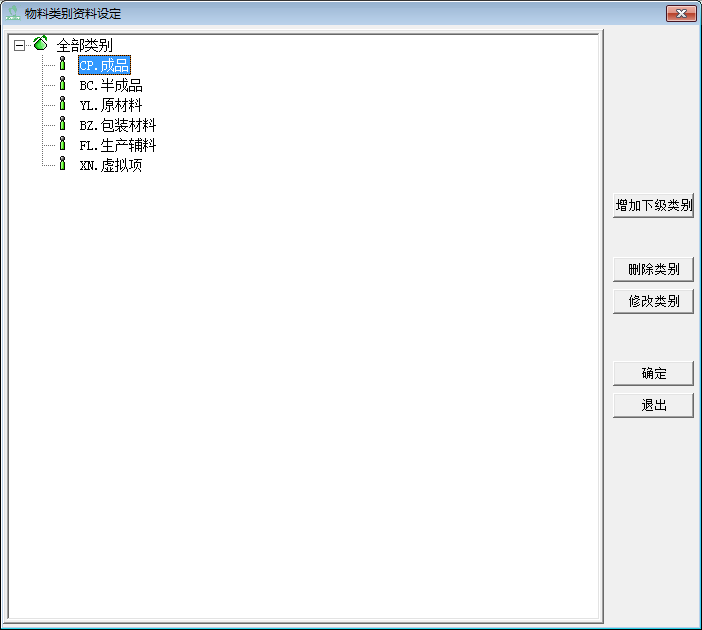Click the icon next to BC.半成品
Viewport: 702px width, 630px height.
point(62,85)
